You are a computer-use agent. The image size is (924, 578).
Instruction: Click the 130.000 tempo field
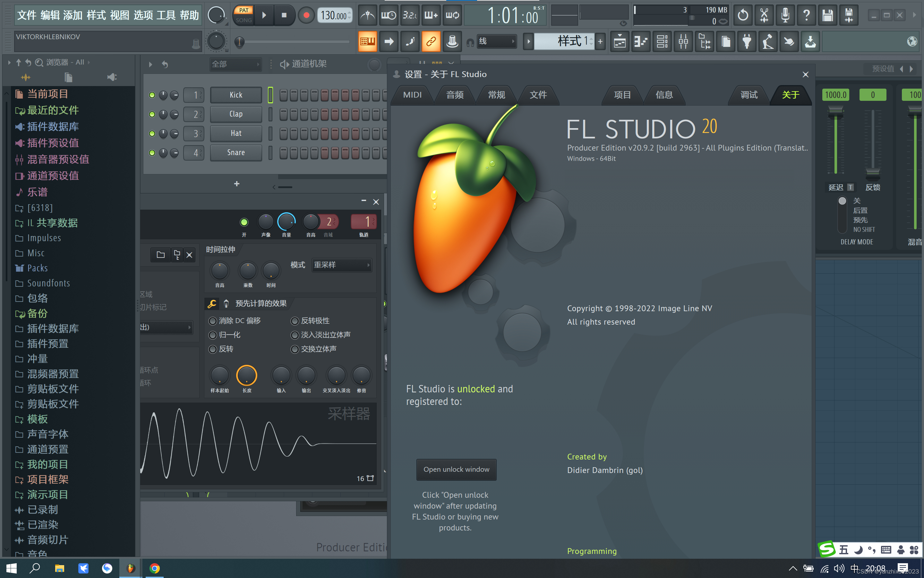click(x=335, y=15)
